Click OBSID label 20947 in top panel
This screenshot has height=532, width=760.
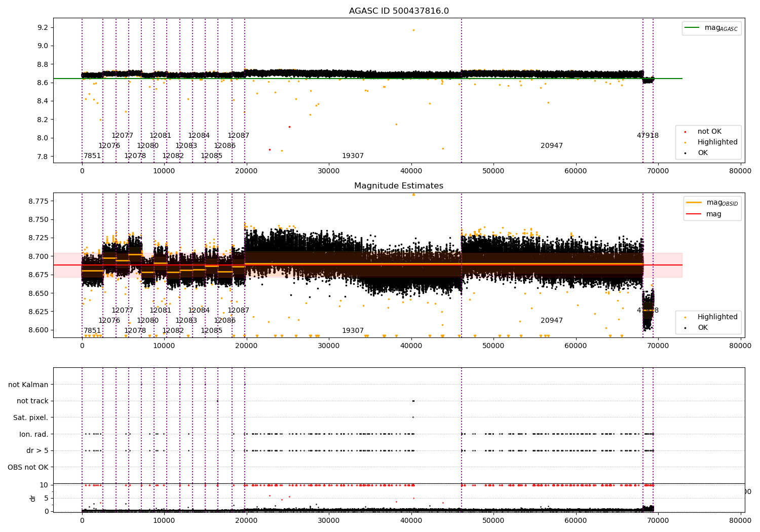click(552, 146)
